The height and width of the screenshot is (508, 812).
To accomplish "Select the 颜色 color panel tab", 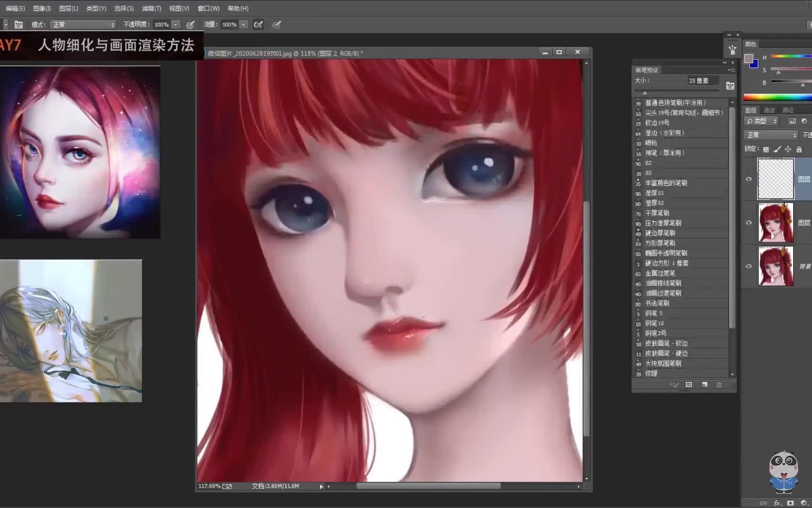I will pos(750,44).
